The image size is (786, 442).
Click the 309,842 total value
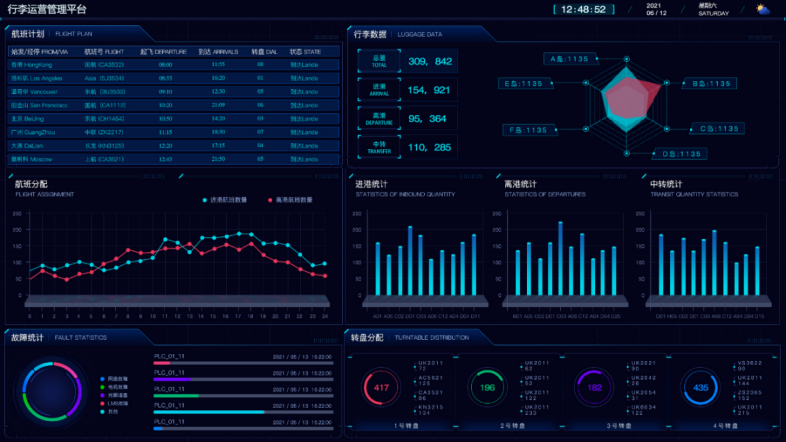point(430,61)
